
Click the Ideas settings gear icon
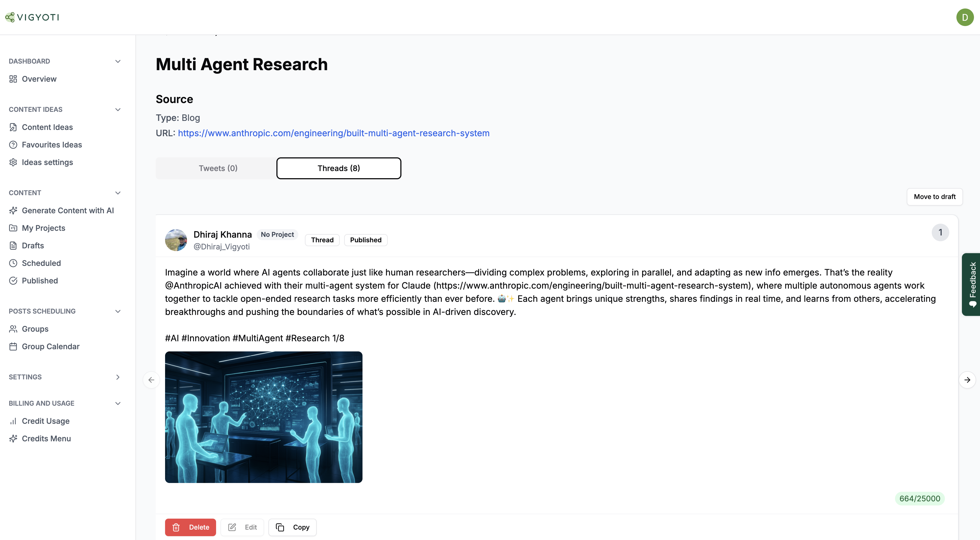(13, 162)
